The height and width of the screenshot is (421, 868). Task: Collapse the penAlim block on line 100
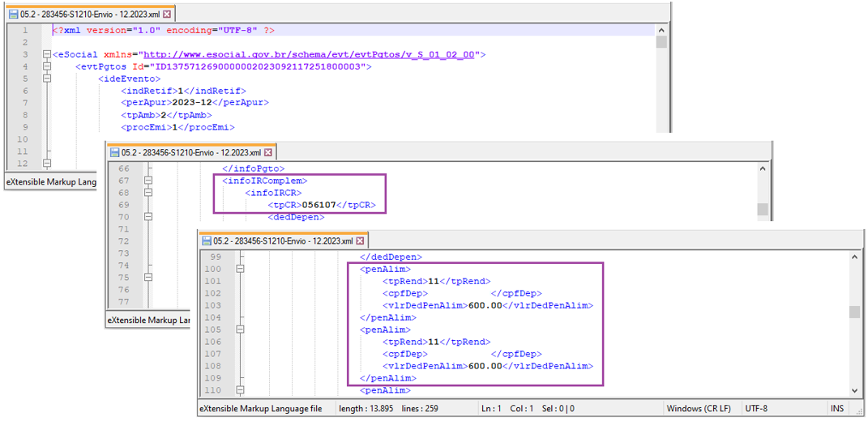pos(241,269)
